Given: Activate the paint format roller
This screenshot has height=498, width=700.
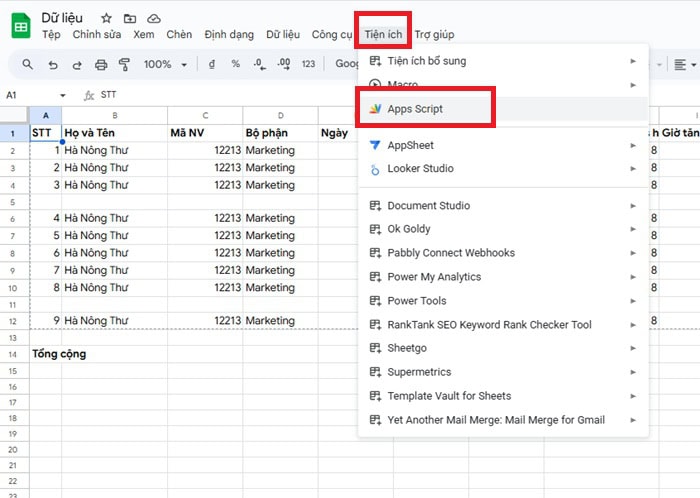Looking at the screenshot, I should coord(125,64).
